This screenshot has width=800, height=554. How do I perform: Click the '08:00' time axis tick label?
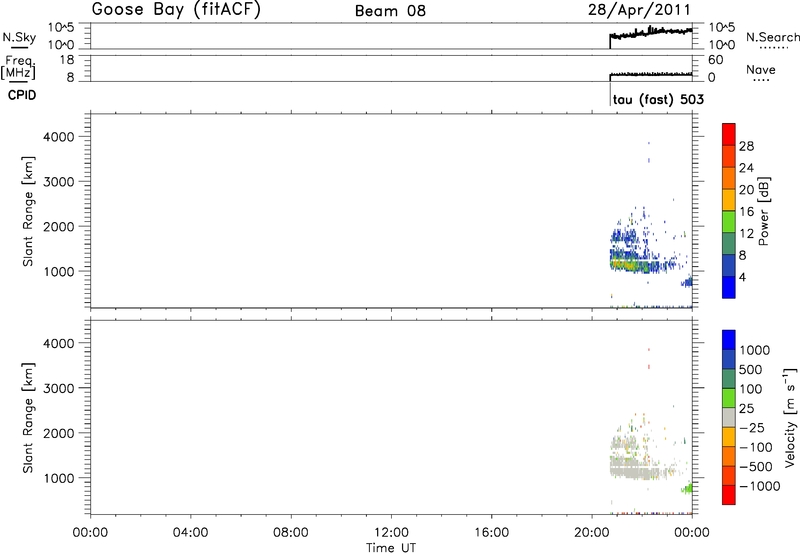(x=291, y=533)
